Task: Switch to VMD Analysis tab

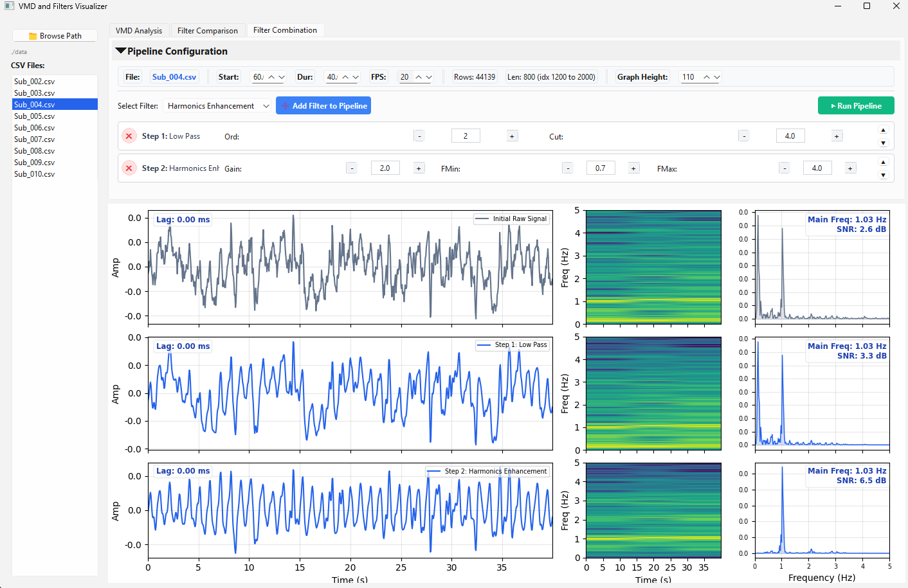Action: (x=139, y=30)
